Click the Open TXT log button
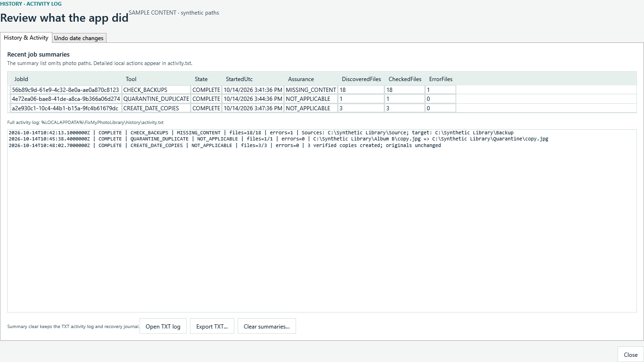644x362 pixels. [x=163, y=326]
